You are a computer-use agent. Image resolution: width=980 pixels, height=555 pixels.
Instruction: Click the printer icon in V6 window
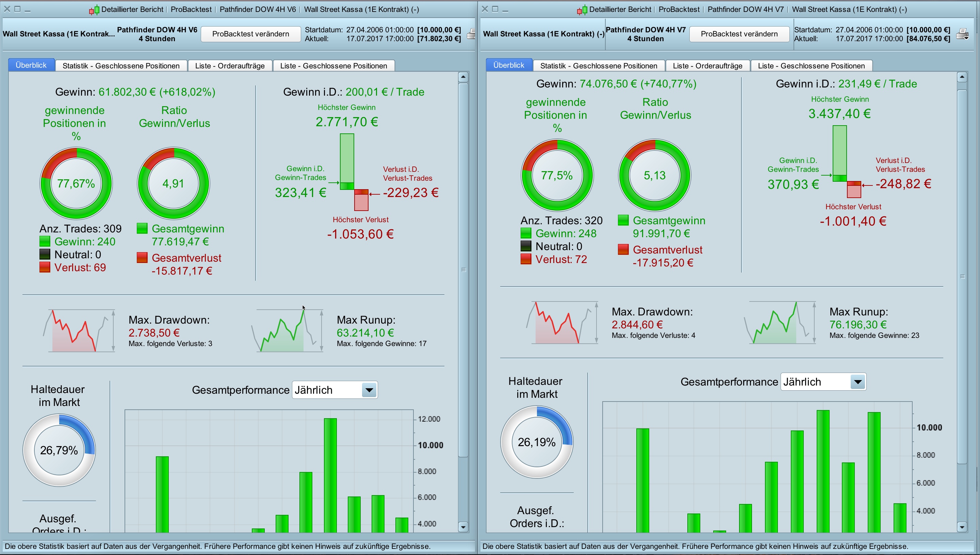[472, 34]
